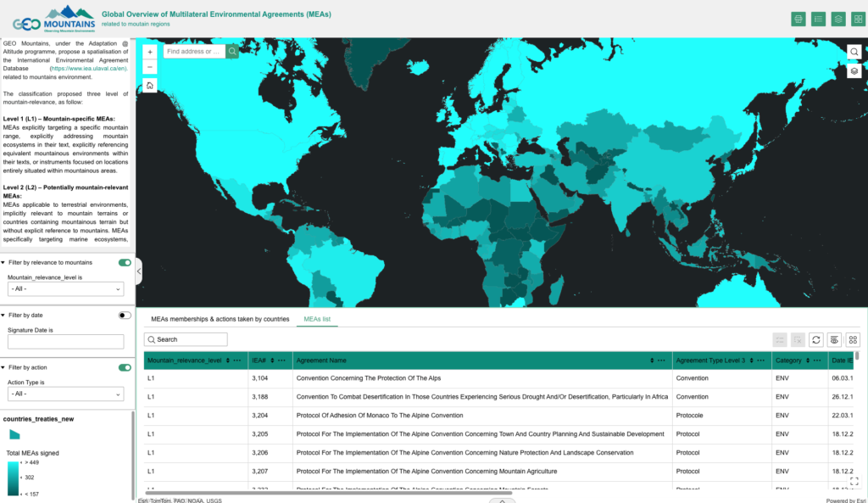Click the Signature Date input field
868x503 pixels.
tap(65, 342)
